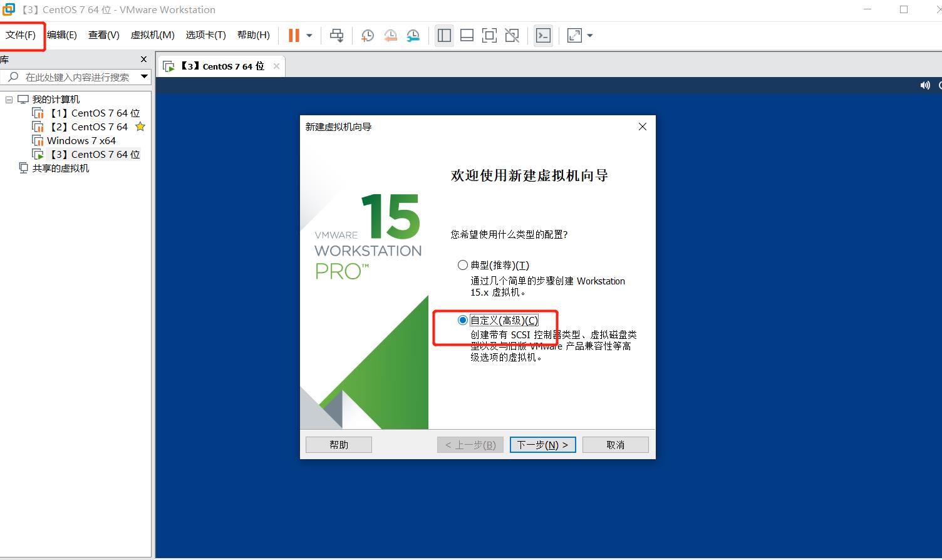Open the 编辑(E) menu
Image resolution: width=942 pixels, height=560 pixels.
(x=62, y=35)
